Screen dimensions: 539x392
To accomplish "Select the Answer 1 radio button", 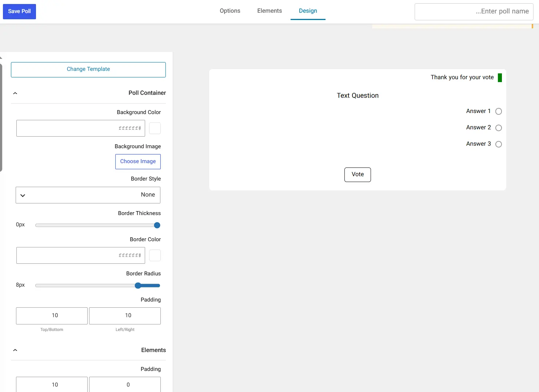I will point(499,112).
